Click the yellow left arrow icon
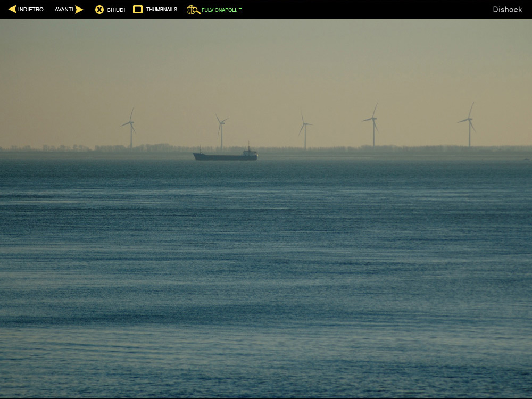Viewport: 532px width, 399px height. pyautogui.click(x=12, y=9)
